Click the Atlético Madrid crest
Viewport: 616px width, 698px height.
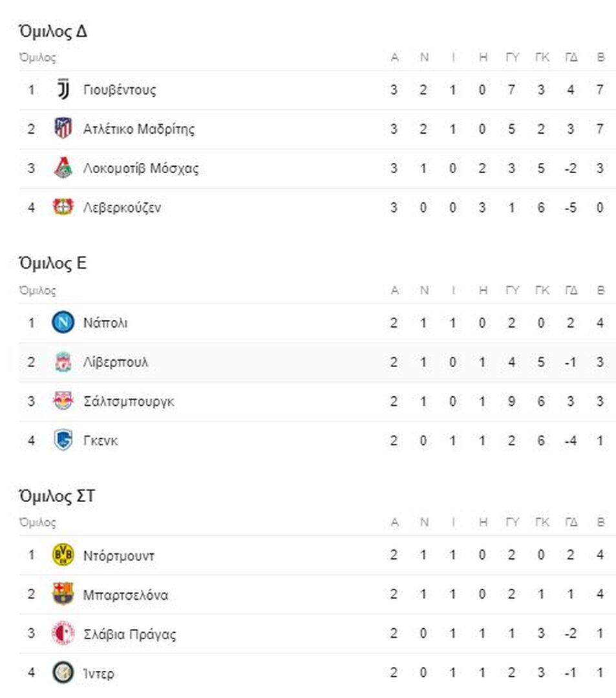63,128
